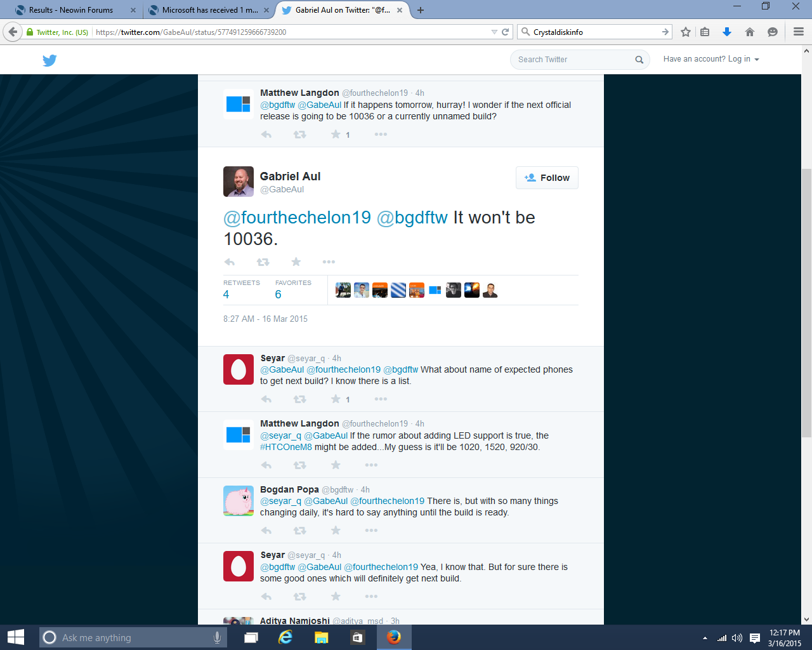Favorite Matthew Langdon's LED support tweet
Screen dimensions: 812x650
pos(336,465)
